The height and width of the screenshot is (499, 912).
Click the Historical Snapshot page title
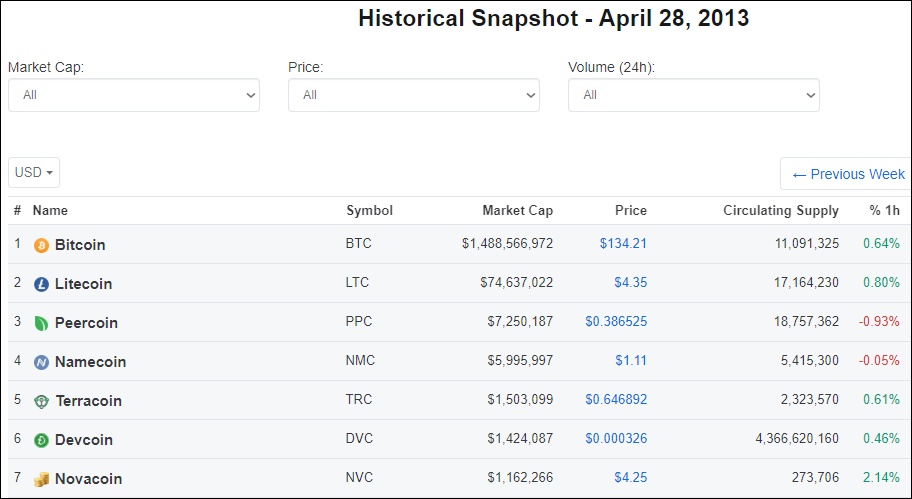coord(553,18)
